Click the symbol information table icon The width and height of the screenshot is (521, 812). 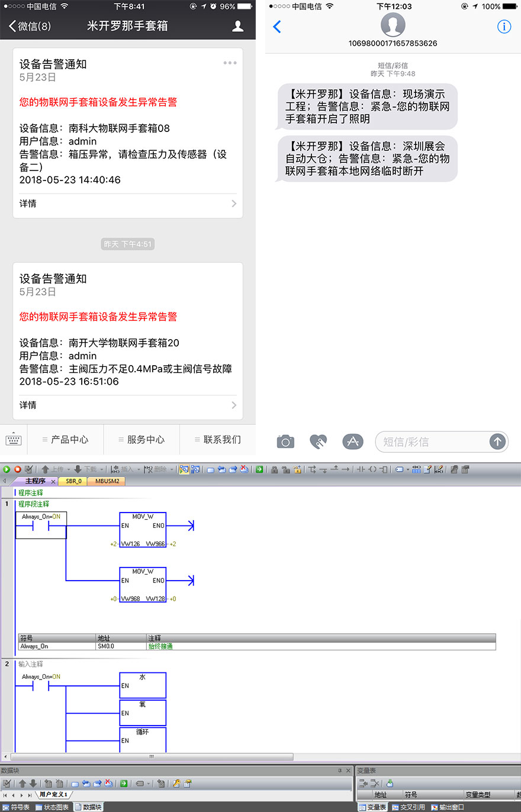416,469
